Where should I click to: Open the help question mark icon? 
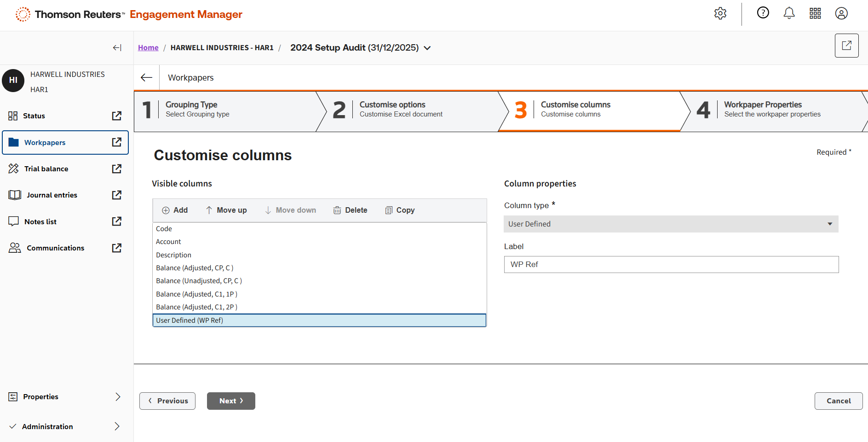pos(763,13)
